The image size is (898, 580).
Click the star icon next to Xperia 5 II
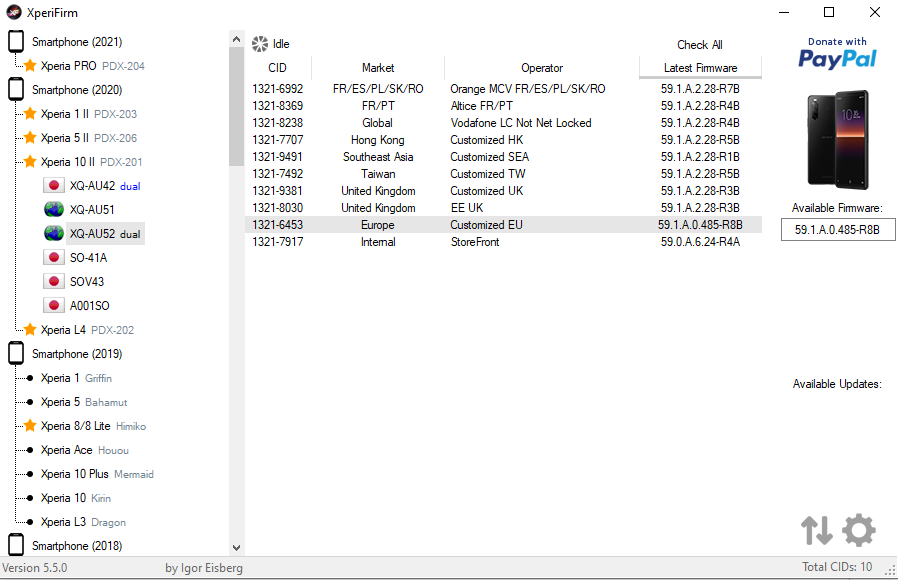click(x=30, y=138)
